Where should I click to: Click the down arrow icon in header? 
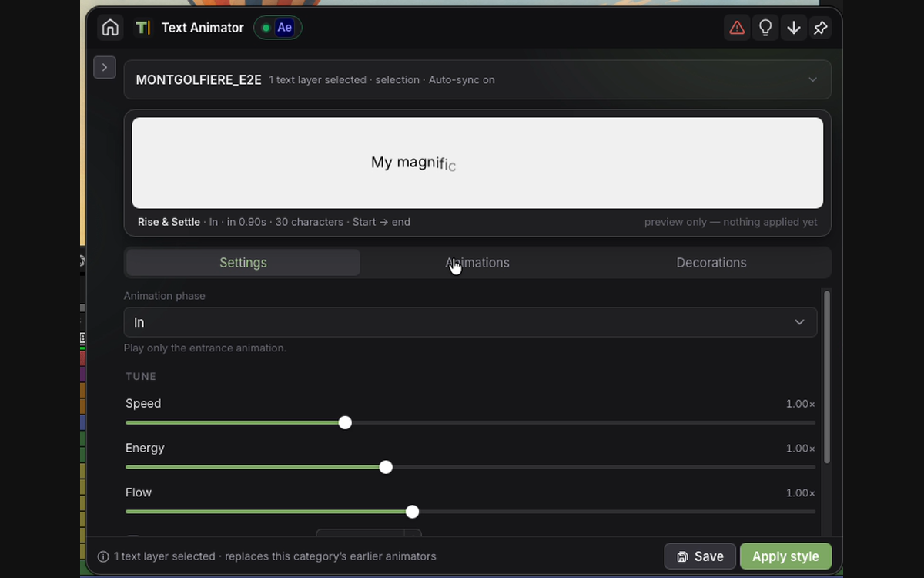click(793, 28)
